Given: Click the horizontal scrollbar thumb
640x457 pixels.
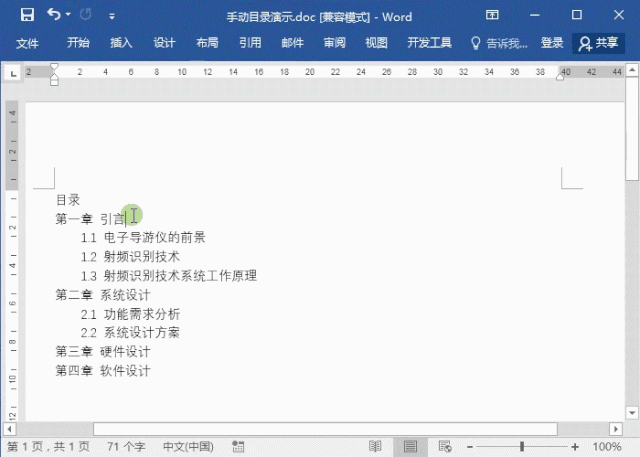Looking at the screenshot, I should tap(325, 429).
